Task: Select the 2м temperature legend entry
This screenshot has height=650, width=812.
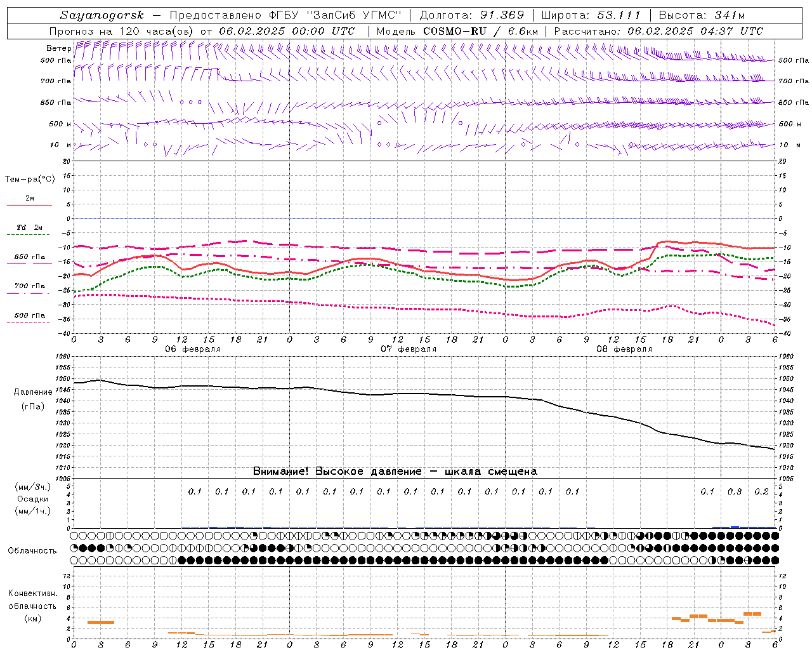Action: tap(30, 198)
